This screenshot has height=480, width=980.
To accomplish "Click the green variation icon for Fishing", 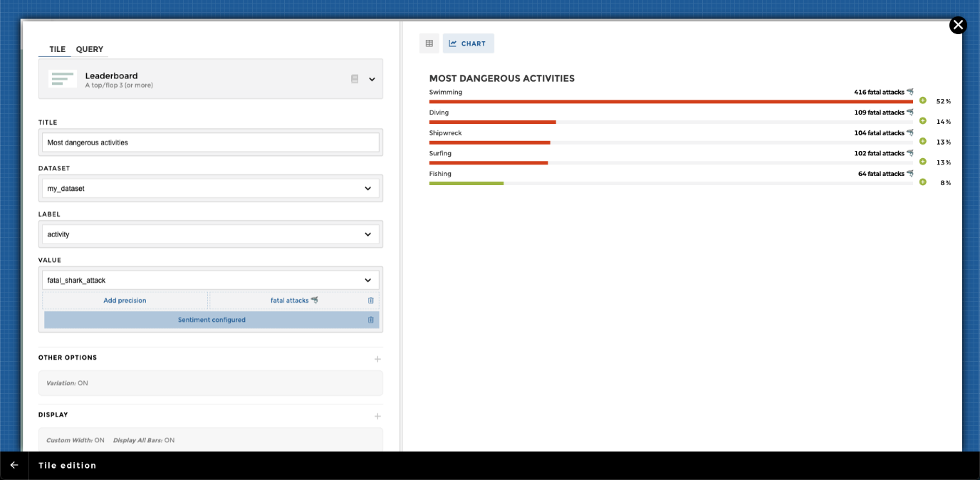I will coord(923,182).
